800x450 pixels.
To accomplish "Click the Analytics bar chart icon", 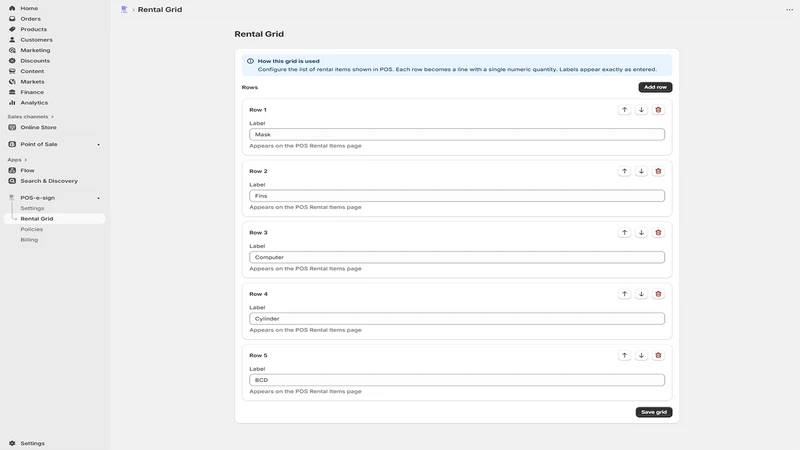I will (12, 103).
